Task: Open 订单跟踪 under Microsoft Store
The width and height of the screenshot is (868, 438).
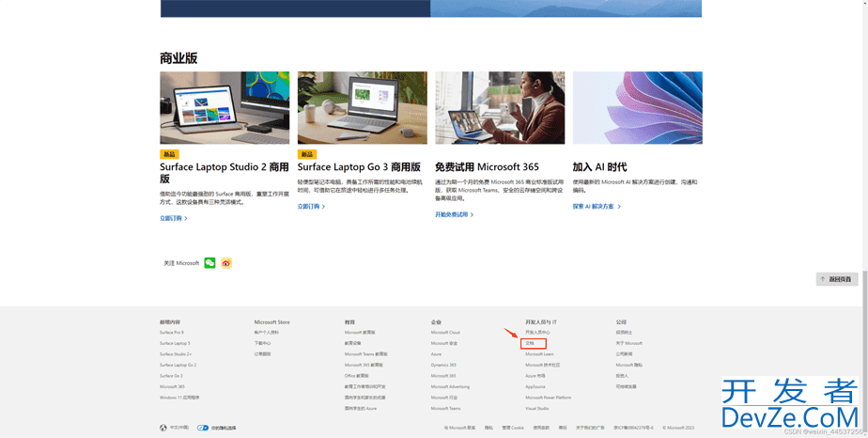Action: pyautogui.click(x=262, y=353)
